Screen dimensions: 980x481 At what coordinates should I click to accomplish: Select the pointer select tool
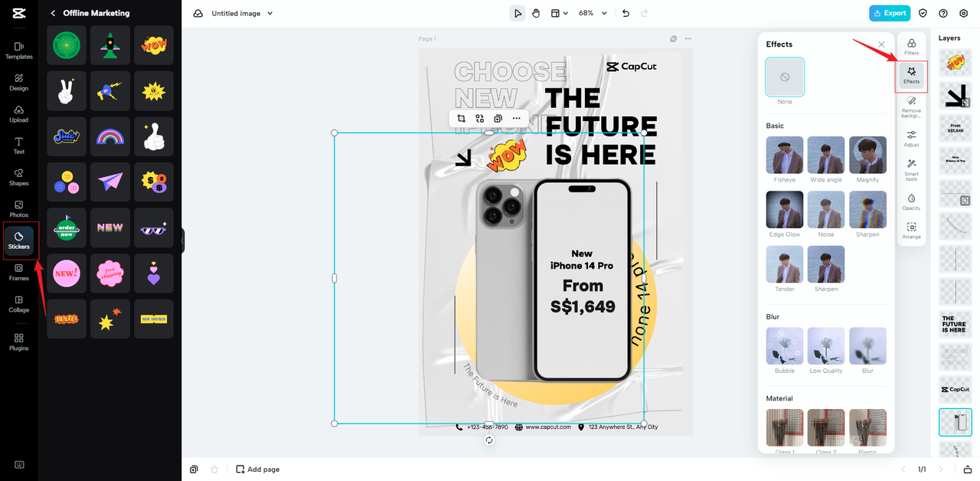pyautogui.click(x=518, y=13)
